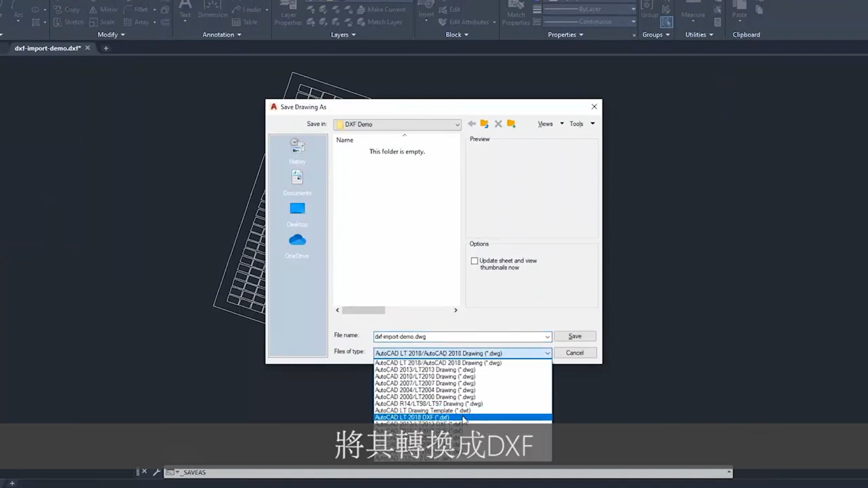Check the Update sheet and view thumbnails option
This screenshot has width=868, height=488.
[x=474, y=260]
